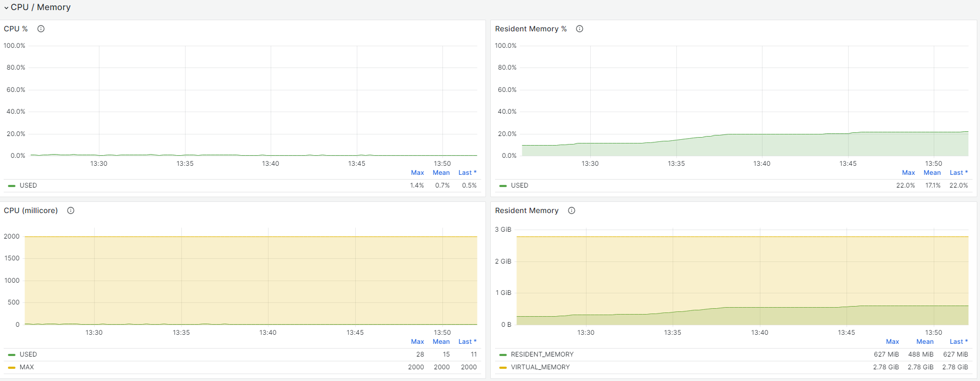Sort Resident Memory % legend by Last
The width and height of the screenshot is (980, 381).
tap(959, 173)
